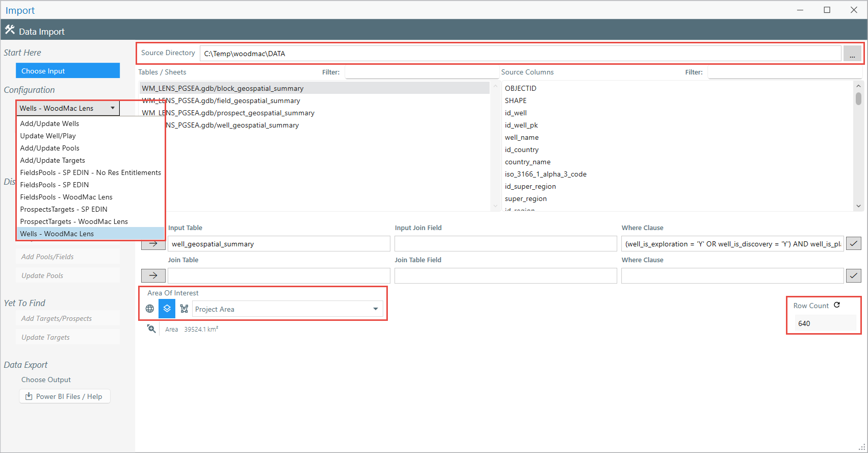Click the Tables / Sheets filter field
This screenshot has height=453, width=868.
tap(421, 72)
